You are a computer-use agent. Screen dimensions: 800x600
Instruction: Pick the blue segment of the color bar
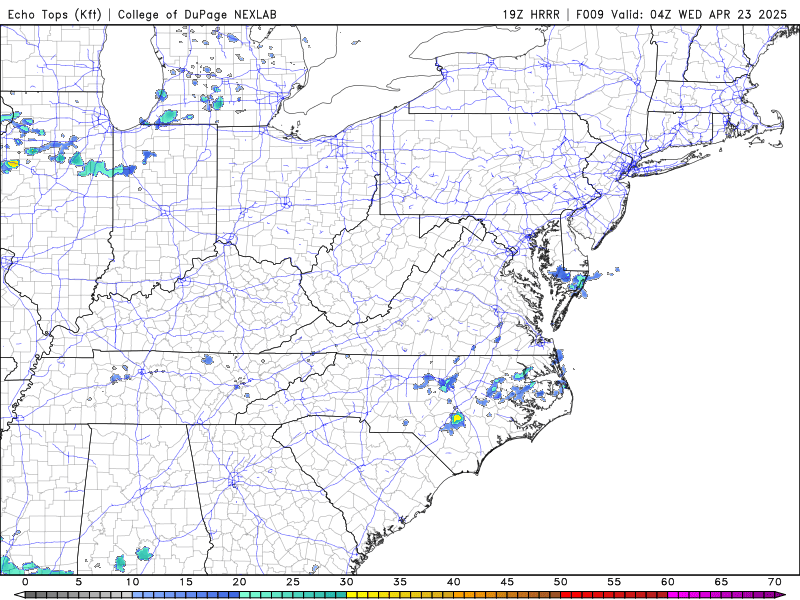point(186,595)
